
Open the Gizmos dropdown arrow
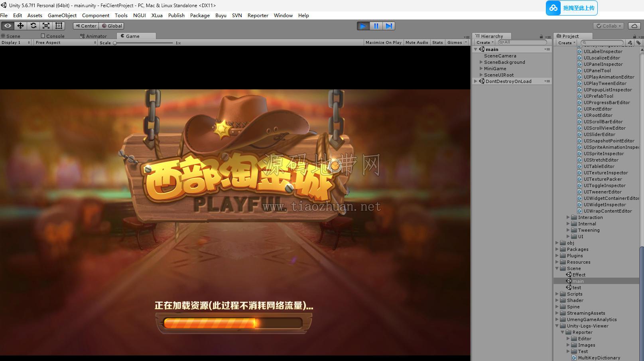pos(466,43)
